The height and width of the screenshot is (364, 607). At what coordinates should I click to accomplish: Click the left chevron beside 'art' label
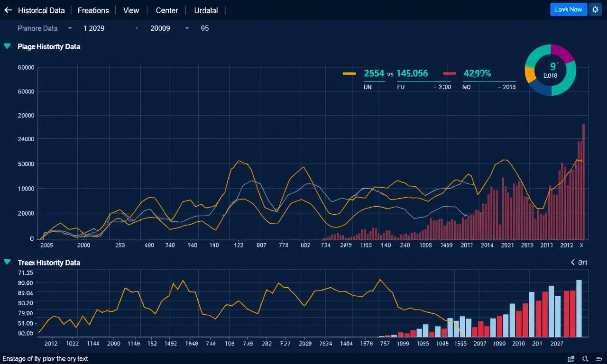click(573, 262)
